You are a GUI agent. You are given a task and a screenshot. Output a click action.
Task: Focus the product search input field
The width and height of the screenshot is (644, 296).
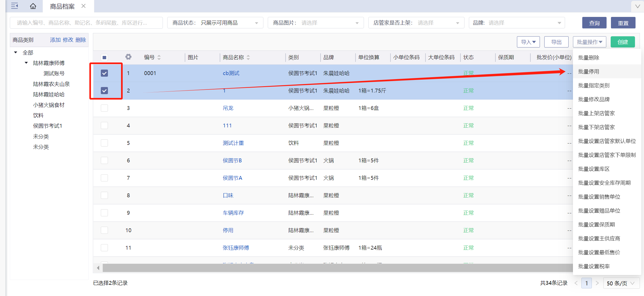tap(86, 23)
